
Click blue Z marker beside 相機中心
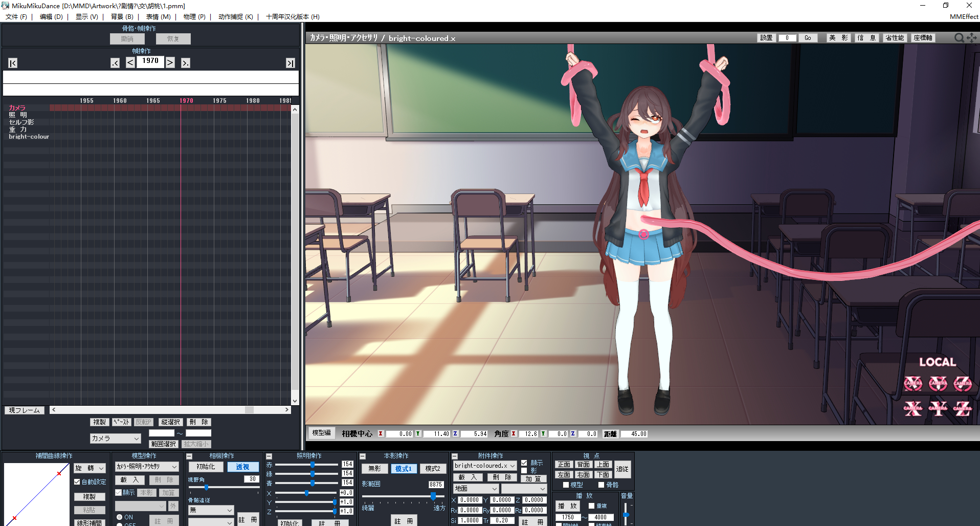point(455,434)
